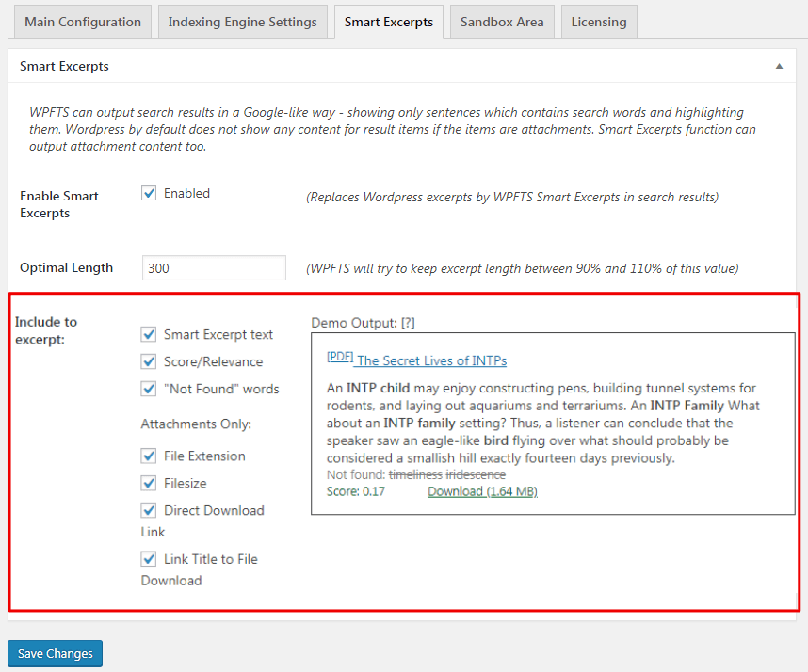The width and height of the screenshot is (808, 672).
Task: Click the demo excerpt paragraph text
Action: tap(542, 423)
